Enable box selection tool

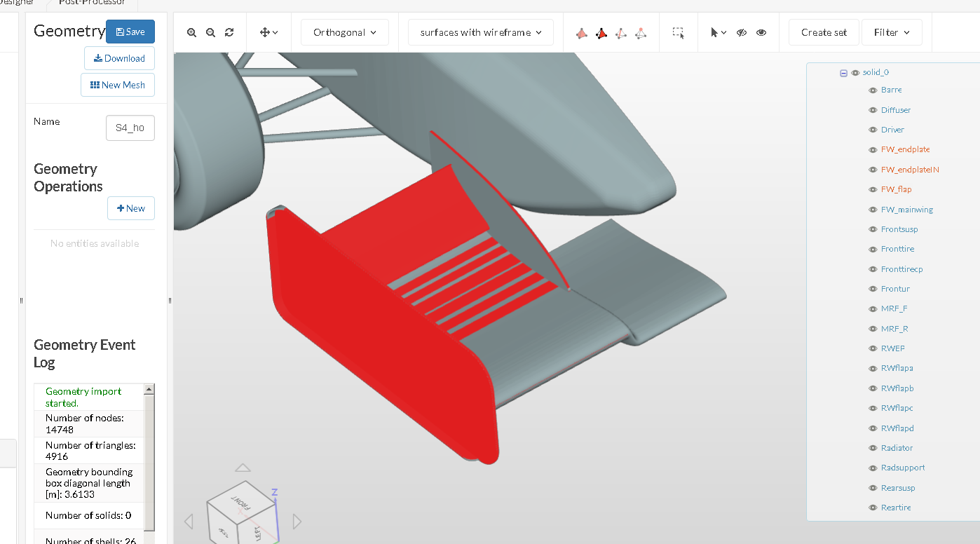click(x=679, y=33)
